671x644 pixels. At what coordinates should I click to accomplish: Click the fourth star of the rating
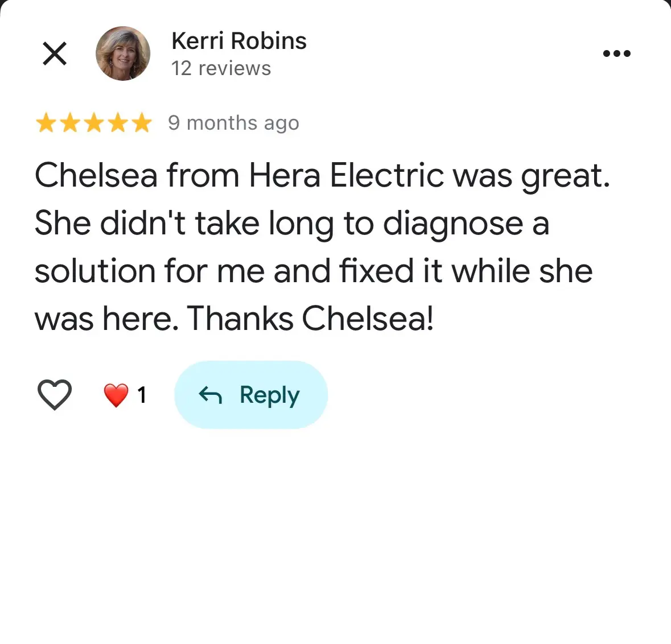point(117,122)
